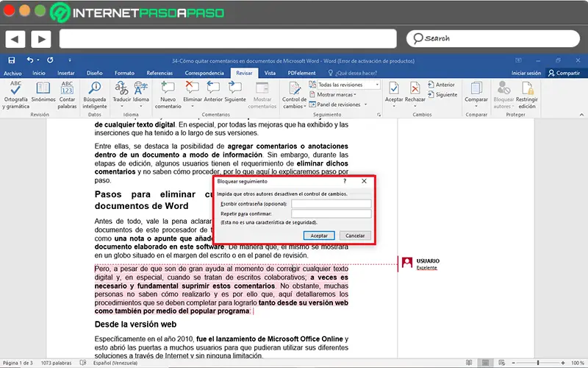Open Seguimiento group dialog launcher
This screenshot has height=368, width=588.
[x=379, y=115]
